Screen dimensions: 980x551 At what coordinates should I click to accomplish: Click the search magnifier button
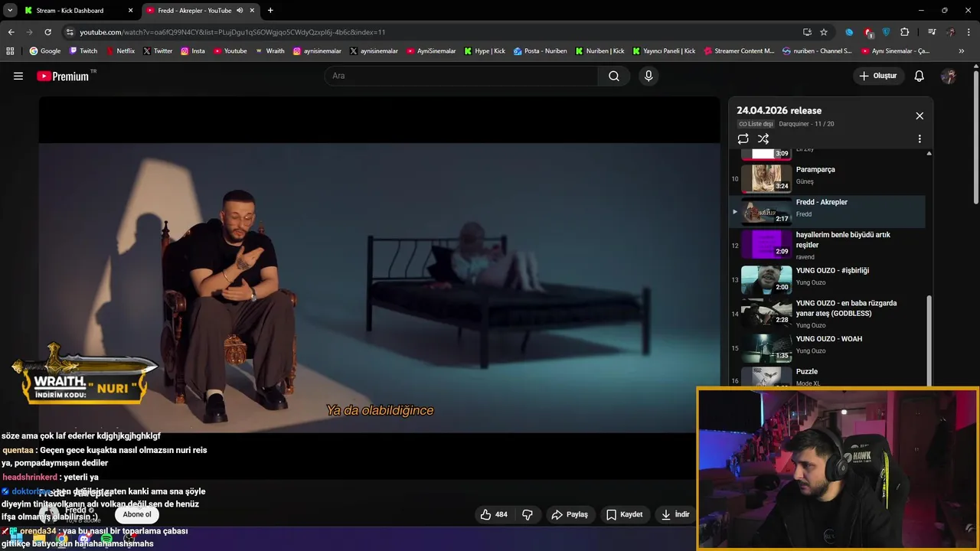[x=614, y=76]
